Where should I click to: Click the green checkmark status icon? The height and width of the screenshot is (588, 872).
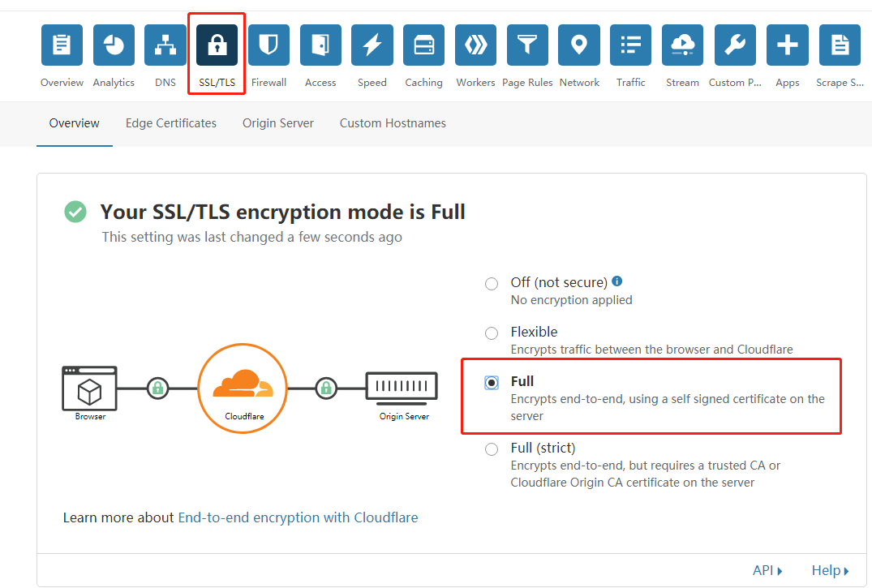coord(75,212)
